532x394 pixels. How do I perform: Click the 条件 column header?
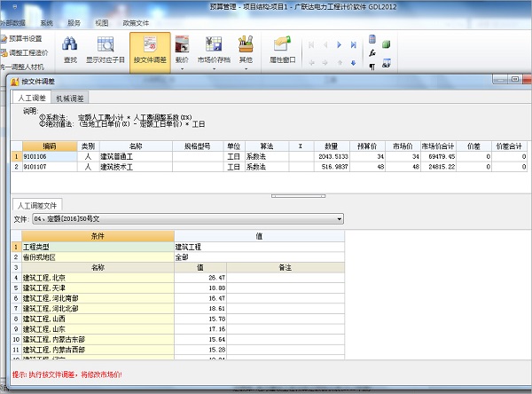tap(98, 236)
